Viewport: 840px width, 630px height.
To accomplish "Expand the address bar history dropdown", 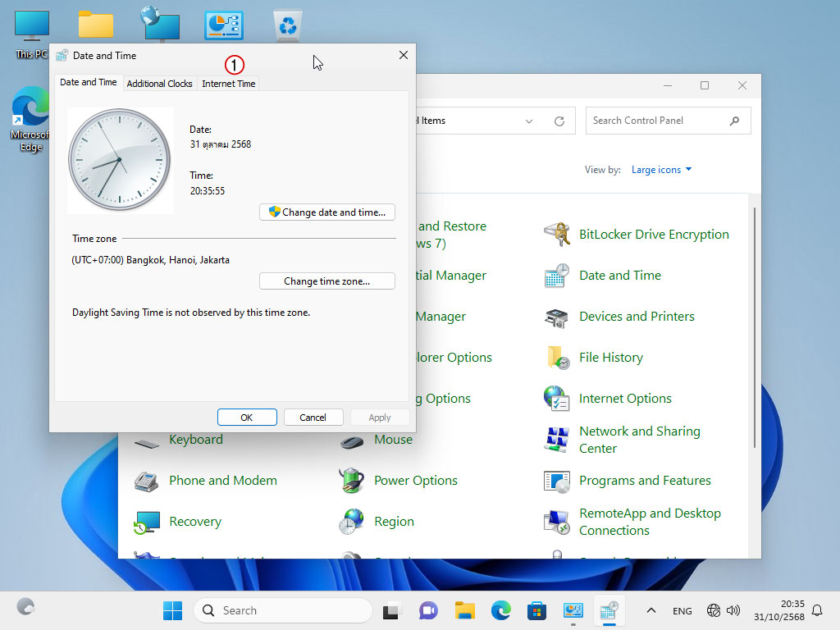I will click(529, 121).
